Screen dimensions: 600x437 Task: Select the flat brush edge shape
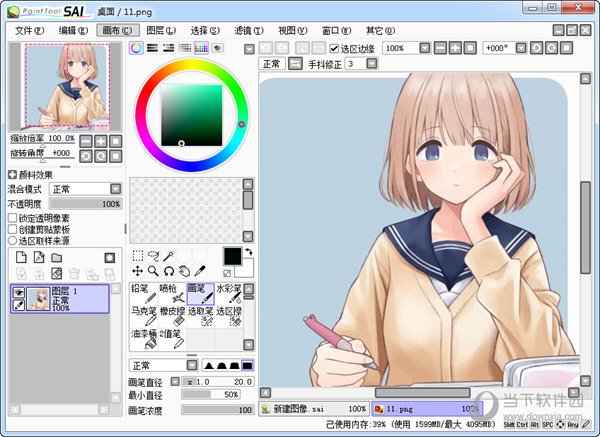coord(248,366)
